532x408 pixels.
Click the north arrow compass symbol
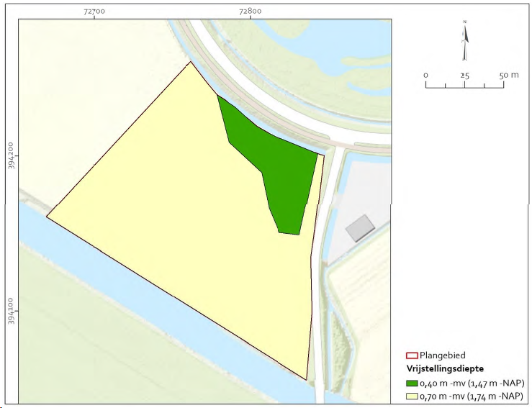(x=465, y=41)
